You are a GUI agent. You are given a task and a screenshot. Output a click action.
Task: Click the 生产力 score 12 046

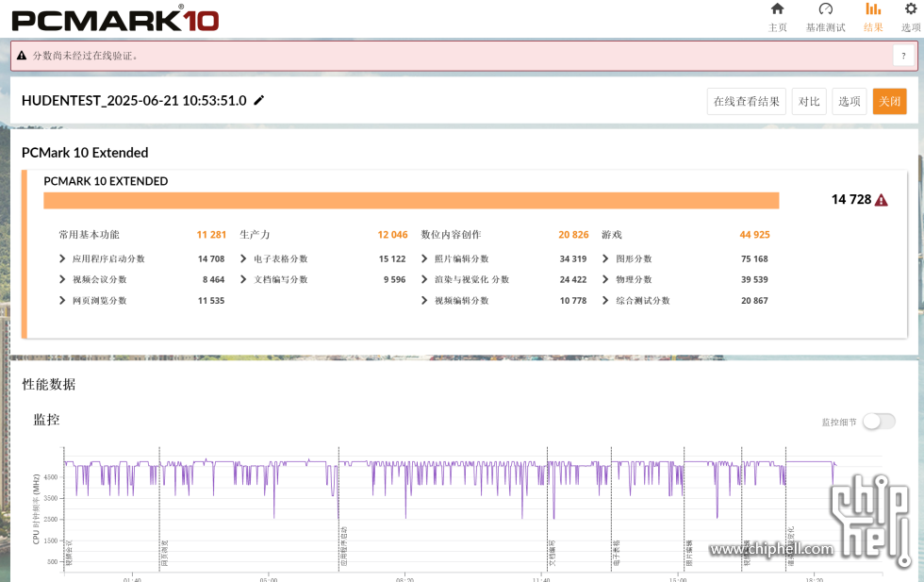[x=392, y=235]
